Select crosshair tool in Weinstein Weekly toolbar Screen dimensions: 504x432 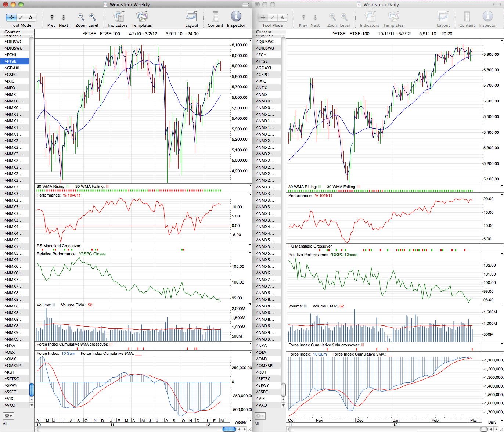coord(12,17)
